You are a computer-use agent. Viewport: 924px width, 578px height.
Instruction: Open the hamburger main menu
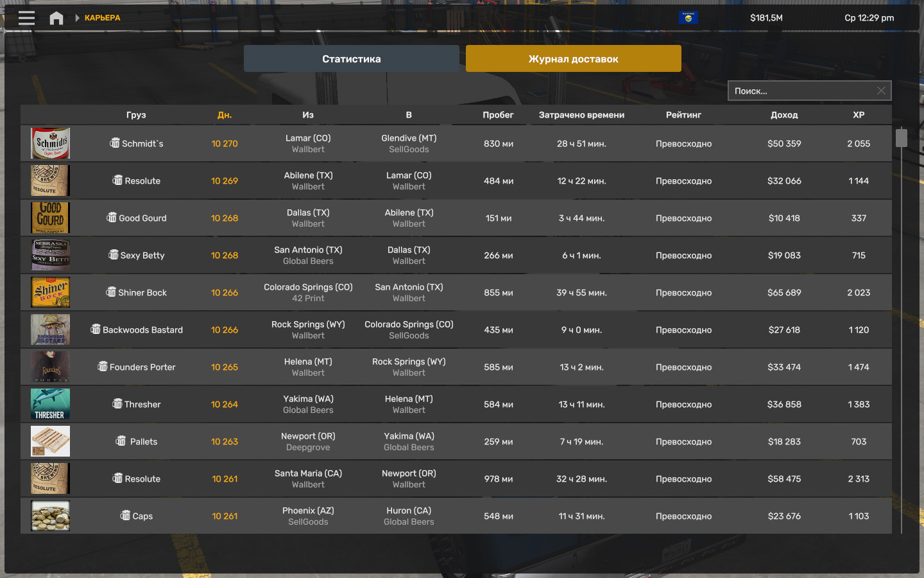(27, 18)
